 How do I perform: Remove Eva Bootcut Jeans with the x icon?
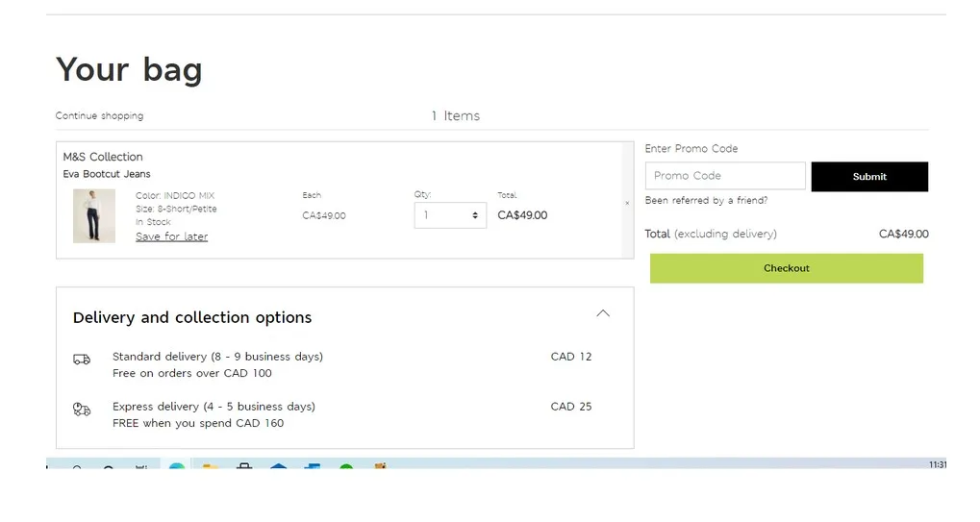pos(627,203)
